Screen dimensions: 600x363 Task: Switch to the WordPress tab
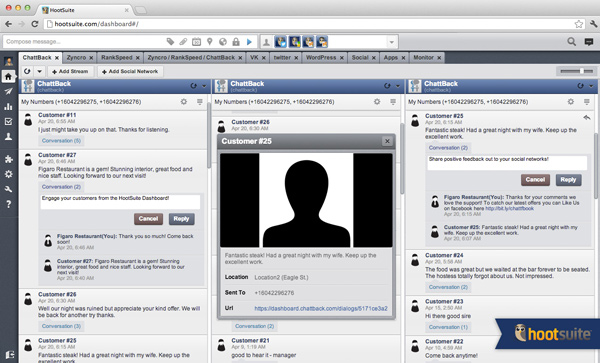pos(321,57)
